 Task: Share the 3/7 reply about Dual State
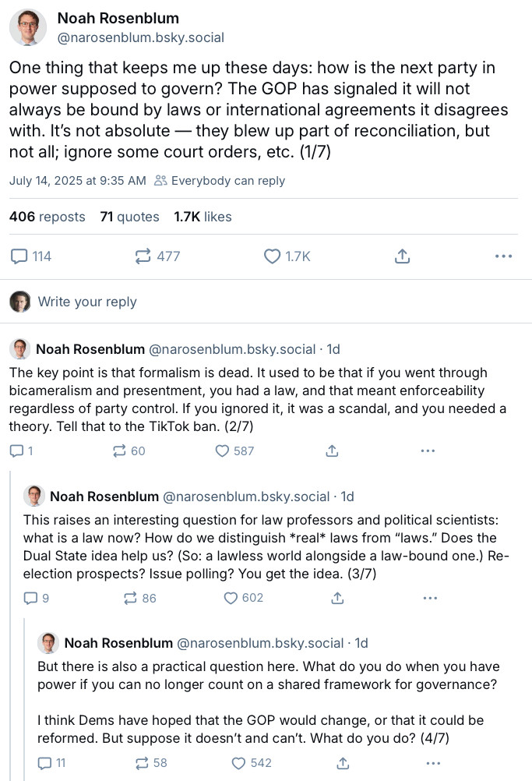coord(337,598)
